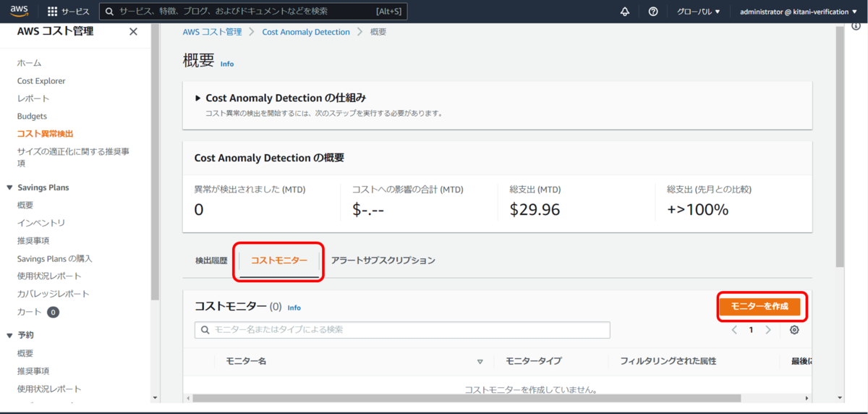868x414 pixels.
Task: Open the services grid menu icon
Action: [53, 12]
